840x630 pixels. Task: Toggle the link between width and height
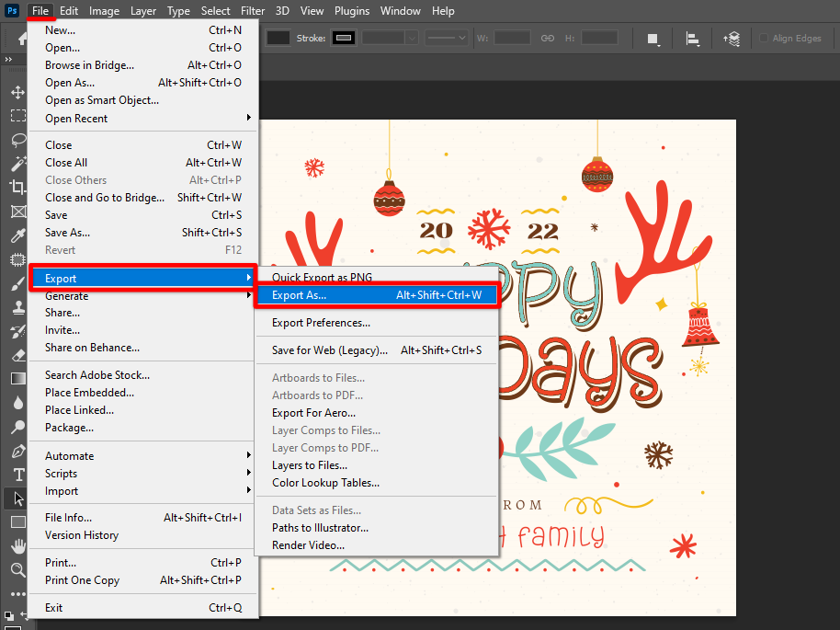point(548,38)
